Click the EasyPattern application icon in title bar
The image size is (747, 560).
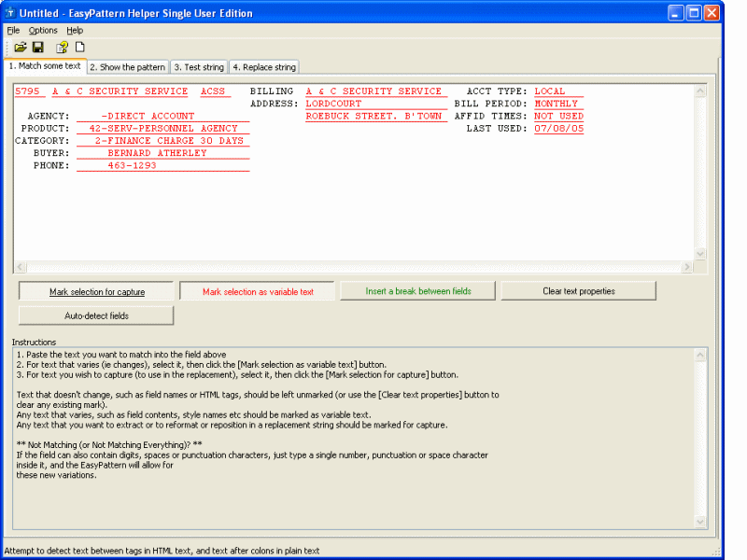coord(9,12)
